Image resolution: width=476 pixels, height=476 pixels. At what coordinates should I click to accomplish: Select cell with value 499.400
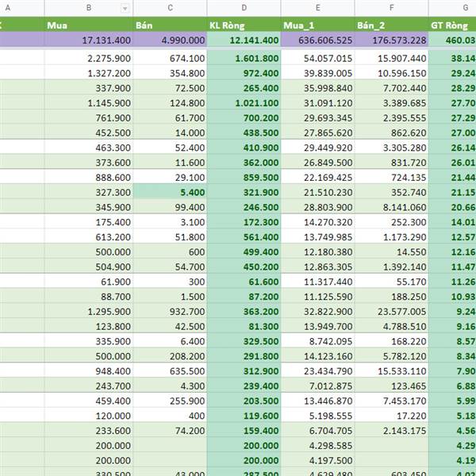point(244,251)
